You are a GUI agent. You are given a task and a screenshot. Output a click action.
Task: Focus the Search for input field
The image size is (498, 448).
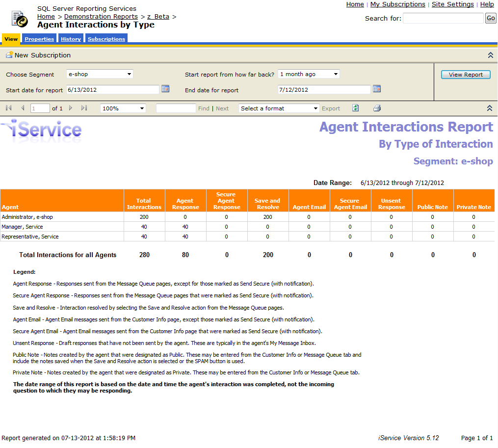pyautogui.click(x=444, y=18)
